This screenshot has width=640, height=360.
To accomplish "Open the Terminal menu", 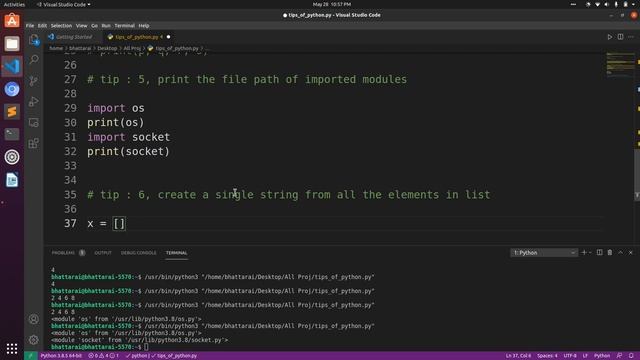I will point(124,26).
